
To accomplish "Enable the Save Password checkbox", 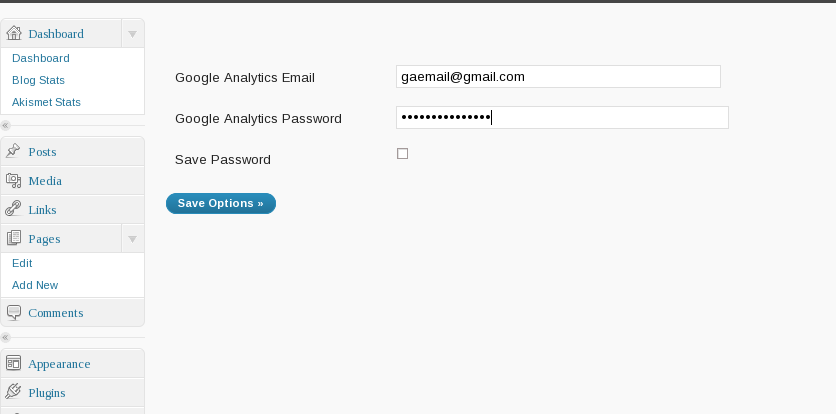I will 403,154.
